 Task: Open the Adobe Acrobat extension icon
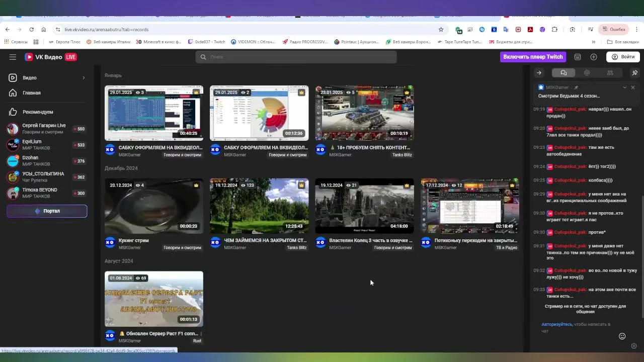(530, 29)
